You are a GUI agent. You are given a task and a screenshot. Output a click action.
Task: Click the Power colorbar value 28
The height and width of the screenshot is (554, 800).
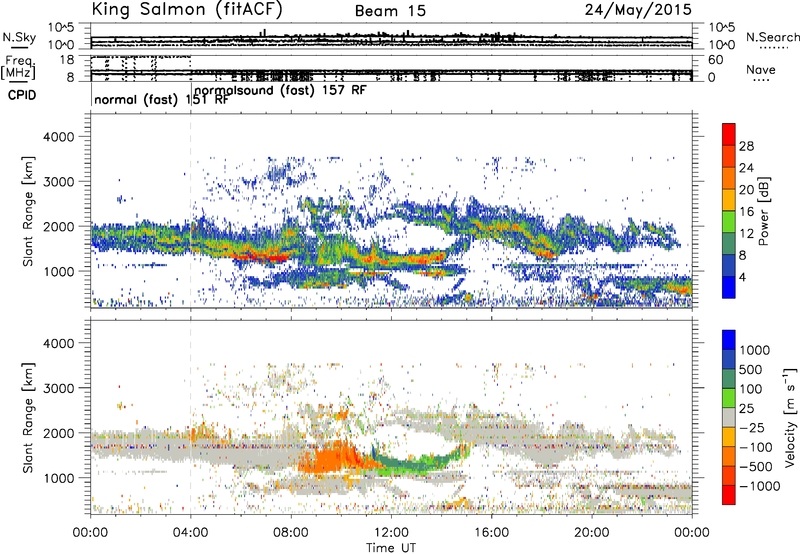746,146
